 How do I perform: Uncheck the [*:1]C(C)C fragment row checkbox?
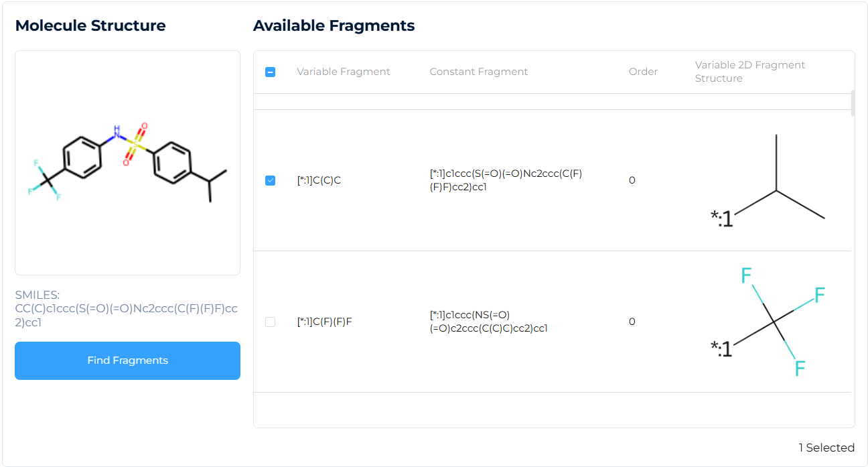click(270, 180)
